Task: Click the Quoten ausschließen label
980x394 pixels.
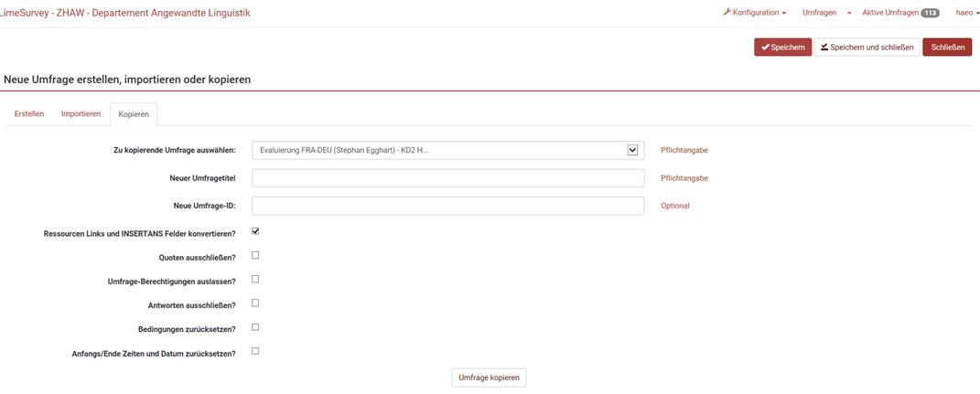Action: tap(198, 257)
